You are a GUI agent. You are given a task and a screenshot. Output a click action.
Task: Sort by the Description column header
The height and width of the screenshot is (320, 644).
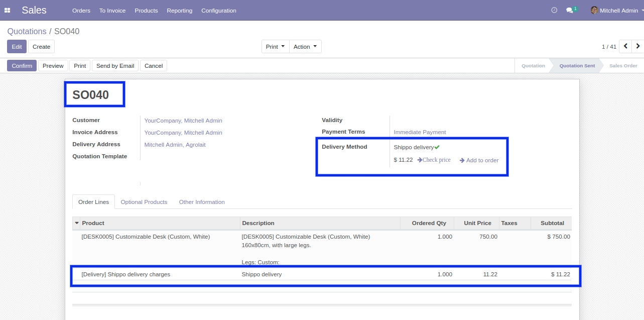pyautogui.click(x=320, y=223)
